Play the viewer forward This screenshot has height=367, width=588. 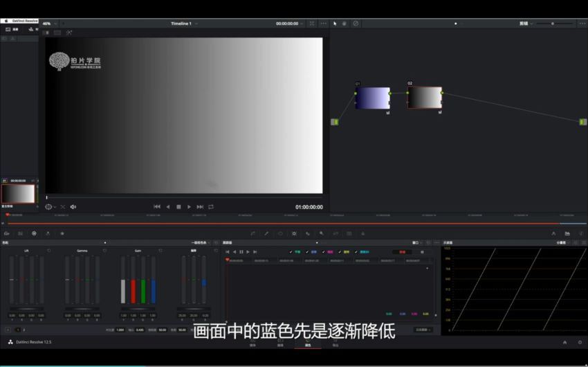189,207
